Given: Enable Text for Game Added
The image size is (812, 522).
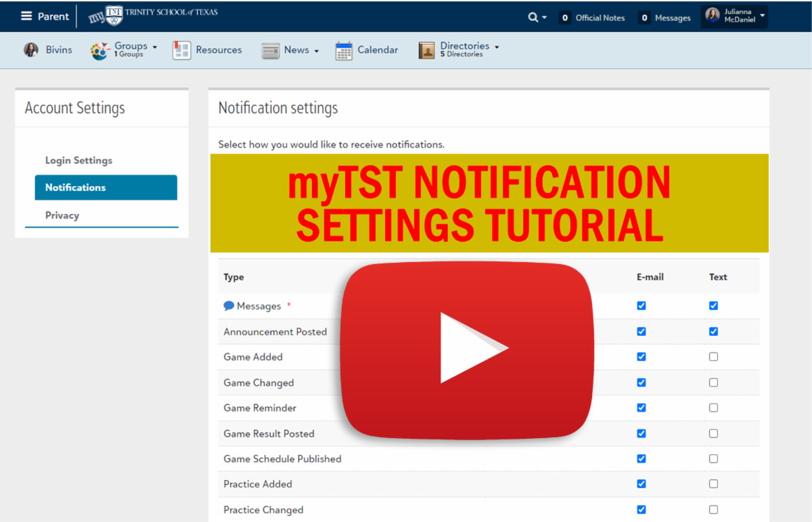Looking at the screenshot, I should tap(713, 357).
